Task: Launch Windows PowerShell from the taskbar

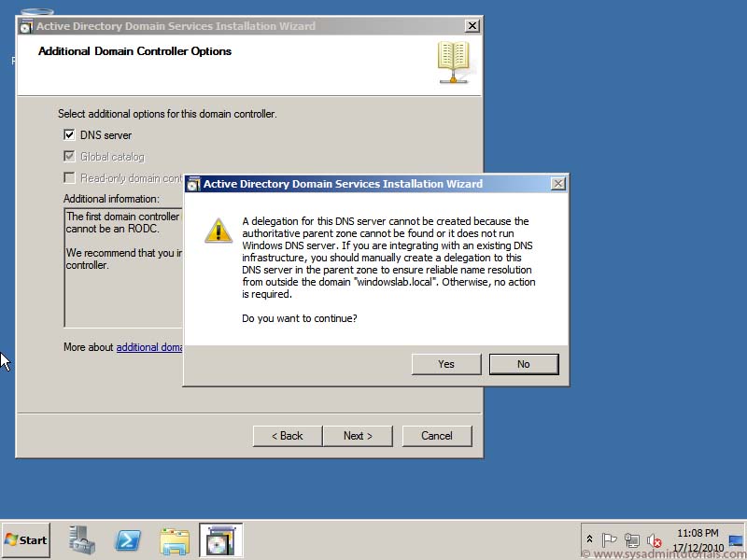Action: 128,539
